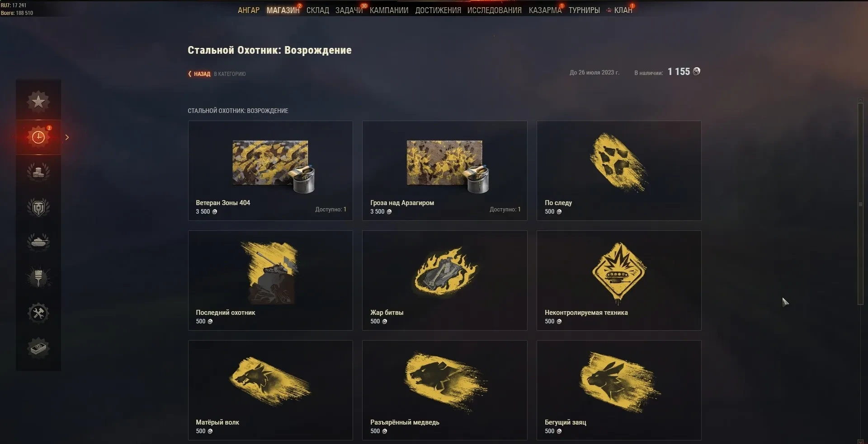The image size is (868, 444).
Task: Select the Ветеран Зоны 404 camouflage item
Action: coord(270,171)
